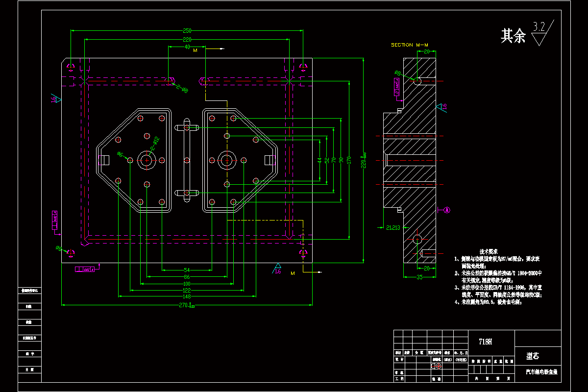Click the 40 dimension text

[x=187, y=48]
